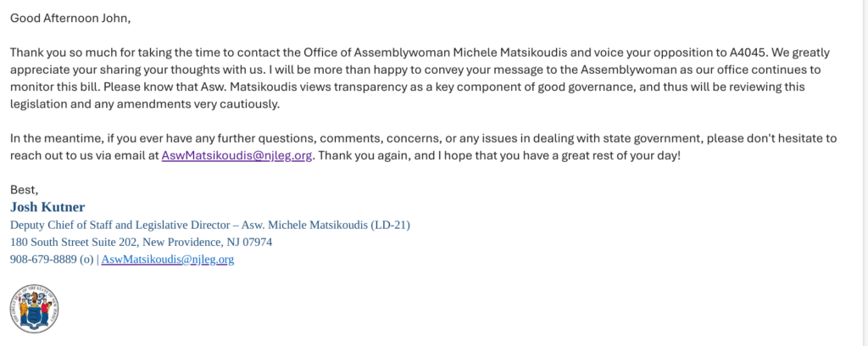Open the AswMatsikoudis@njleg.org link in the body paragraph
The width and height of the screenshot is (868, 346).
tap(237, 156)
